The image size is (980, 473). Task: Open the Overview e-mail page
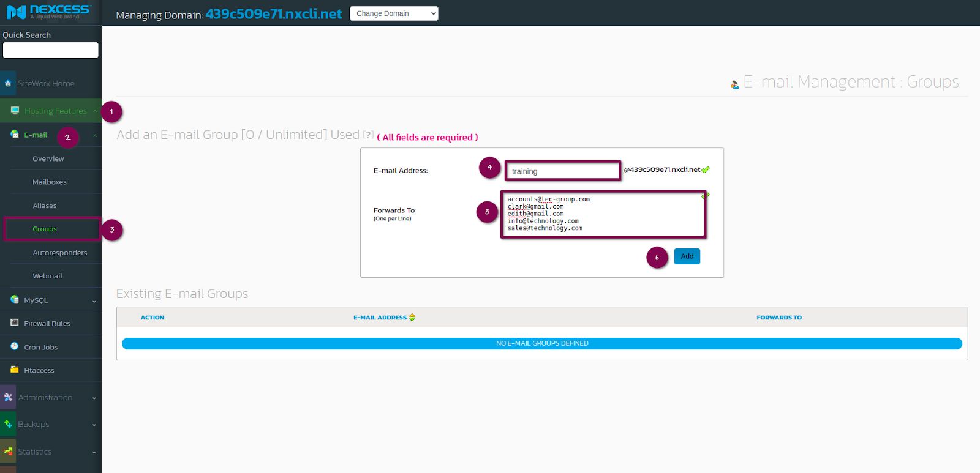coord(48,158)
